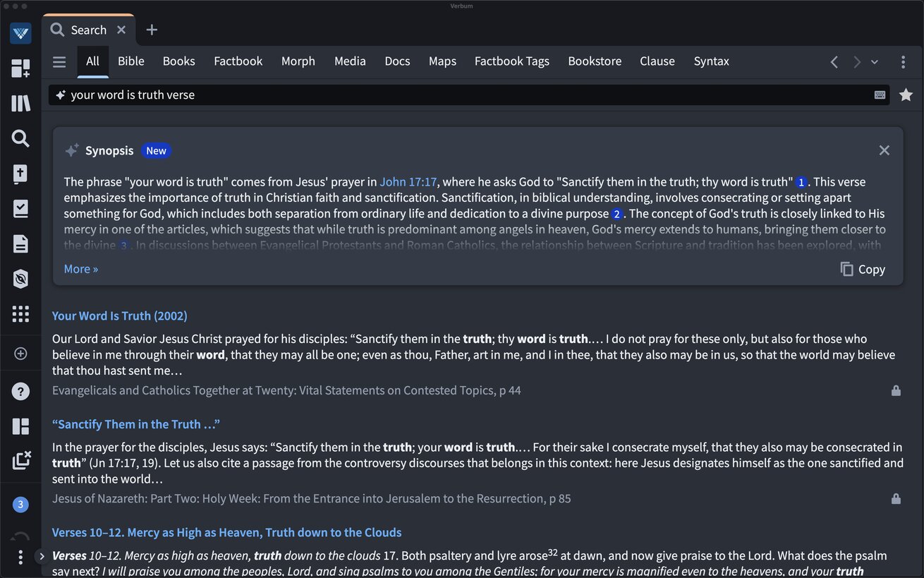Open citation footnote 1 in synopsis

coord(801,182)
